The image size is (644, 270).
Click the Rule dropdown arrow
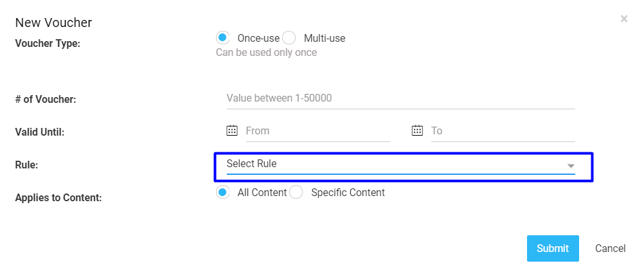click(x=571, y=166)
